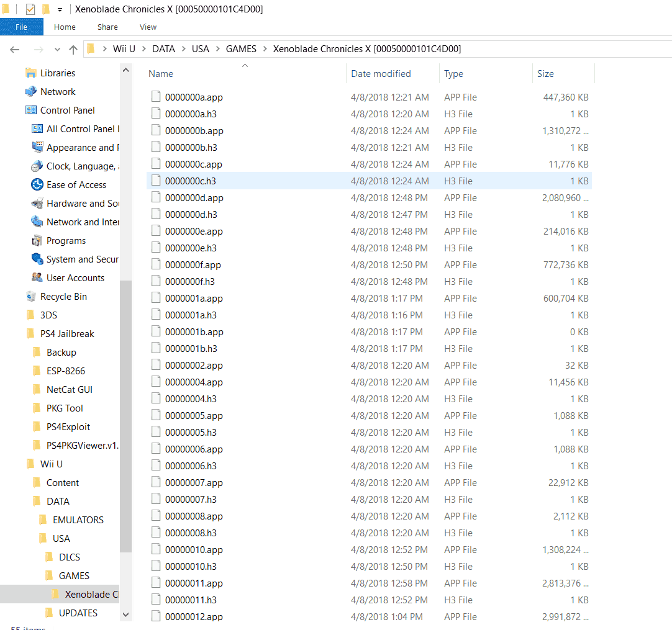Select the UPDATES folder in the tree
Image resolution: width=672 pixels, height=630 pixels.
(x=78, y=613)
